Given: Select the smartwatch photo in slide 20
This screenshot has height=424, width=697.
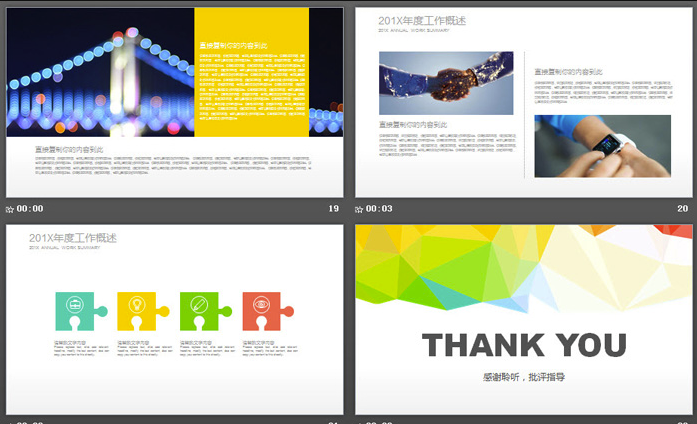Looking at the screenshot, I should tap(601, 146).
